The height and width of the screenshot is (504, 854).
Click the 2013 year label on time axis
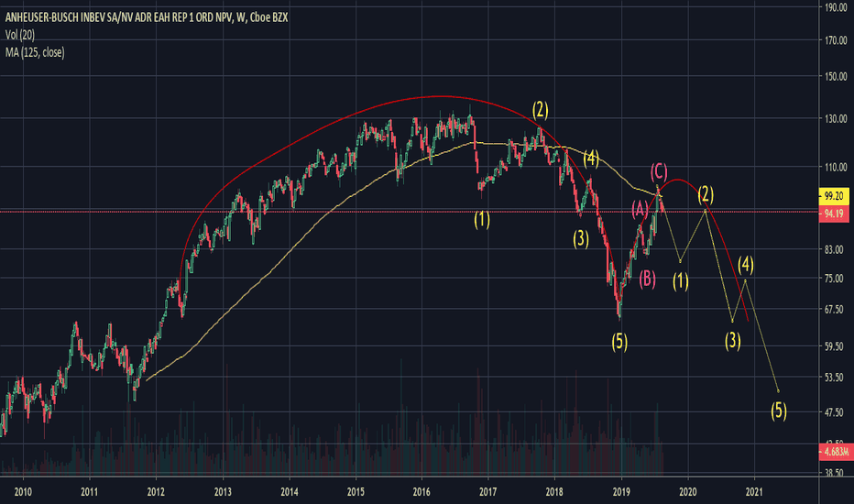click(x=223, y=492)
